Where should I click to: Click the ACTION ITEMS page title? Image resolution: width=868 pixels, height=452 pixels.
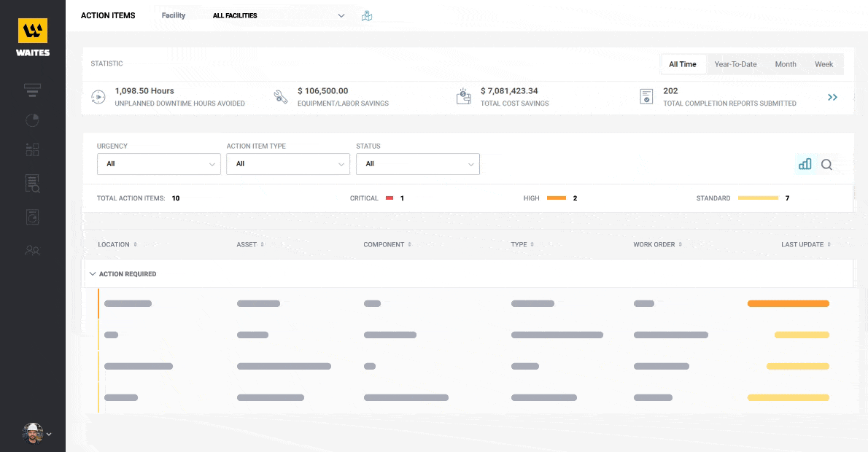(x=108, y=15)
